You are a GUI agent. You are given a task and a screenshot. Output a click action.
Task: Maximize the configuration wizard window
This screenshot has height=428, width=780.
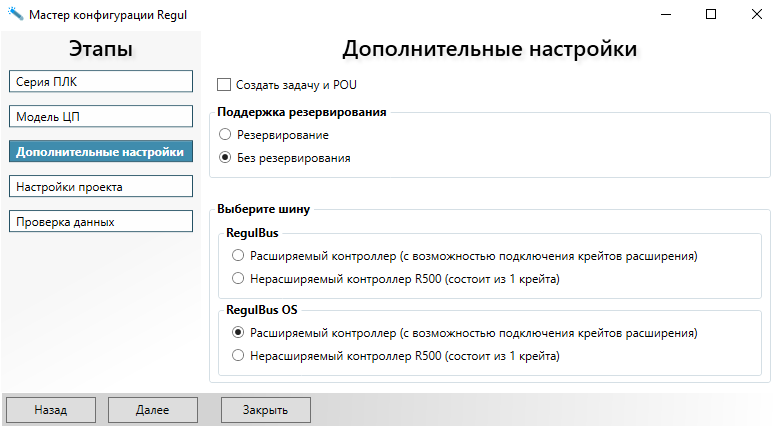tap(711, 15)
